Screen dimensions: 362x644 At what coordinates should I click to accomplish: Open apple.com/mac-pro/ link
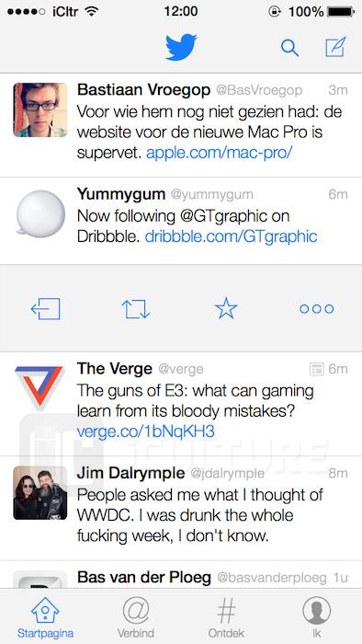click(x=220, y=154)
